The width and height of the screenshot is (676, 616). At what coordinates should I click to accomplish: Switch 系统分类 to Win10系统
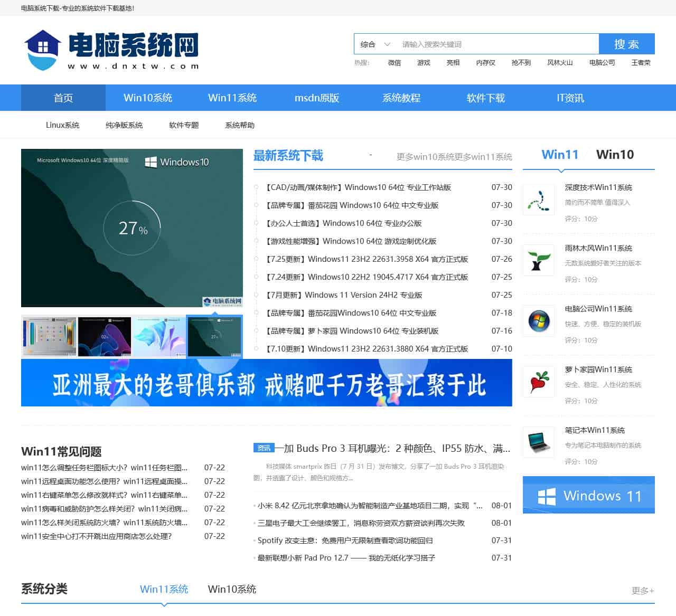pyautogui.click(x=232, y=589)
